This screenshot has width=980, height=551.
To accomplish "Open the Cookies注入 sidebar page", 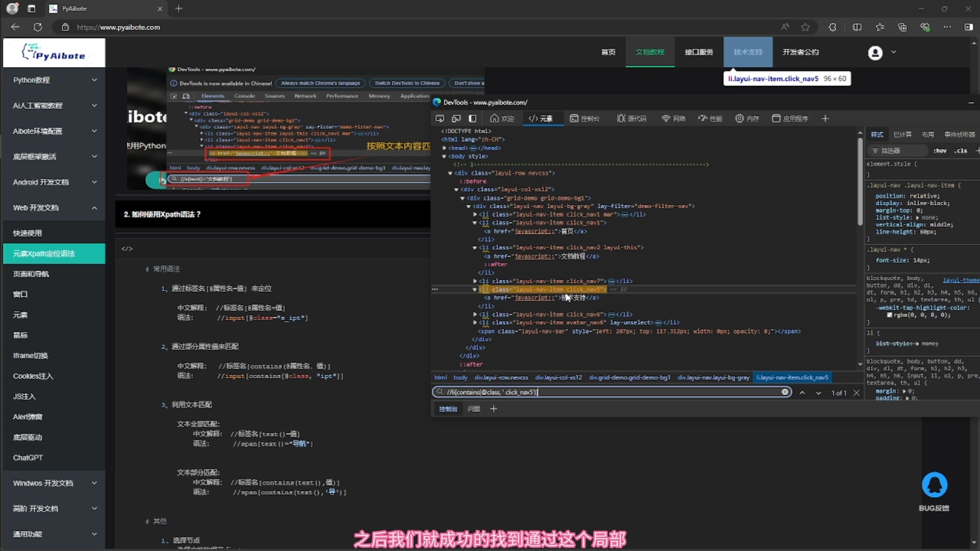I will coord(54,376).
